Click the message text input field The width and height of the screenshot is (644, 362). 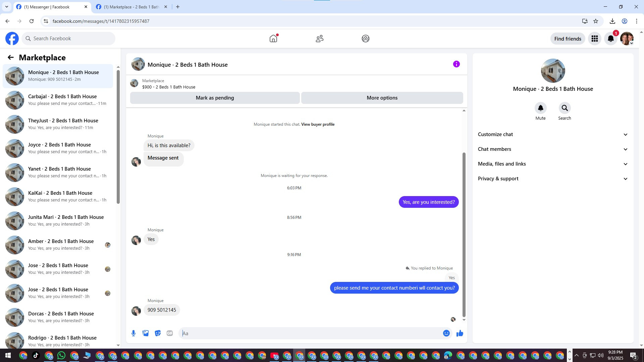311,333
